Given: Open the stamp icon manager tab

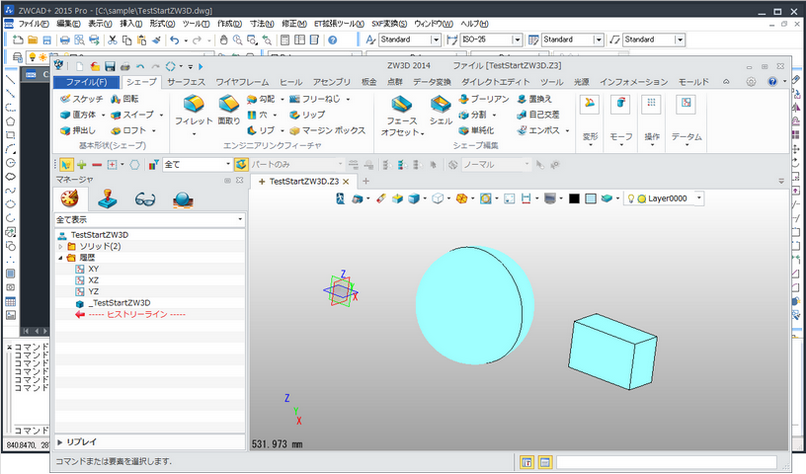Looking at the screenshot, I should click(x=107, y=199).
